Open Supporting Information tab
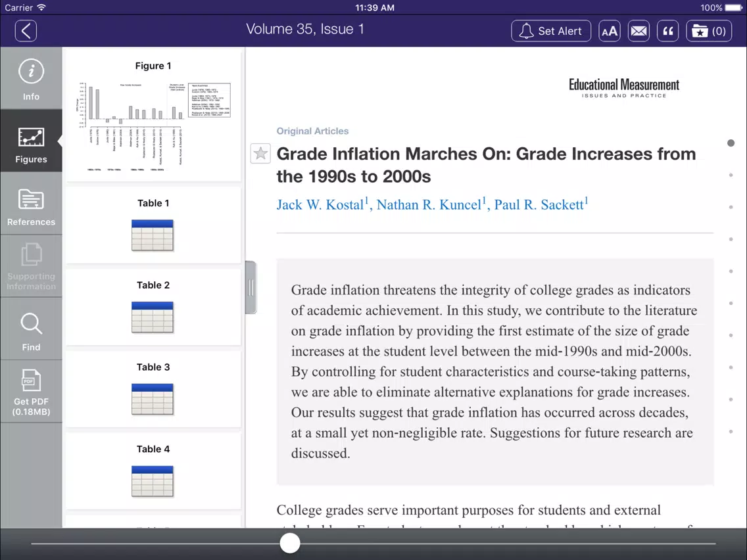The width and height of the screenshot is (747, 560). click(31, 267)
